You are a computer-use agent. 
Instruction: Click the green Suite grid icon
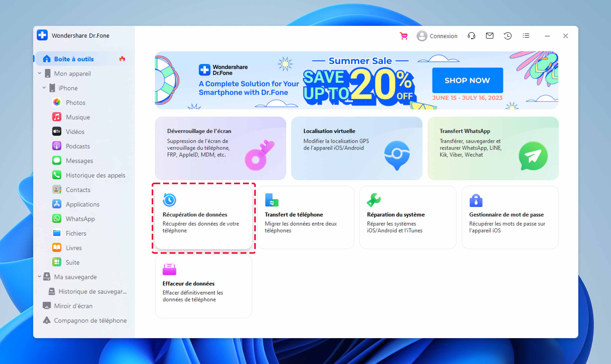tap(57, 262)
